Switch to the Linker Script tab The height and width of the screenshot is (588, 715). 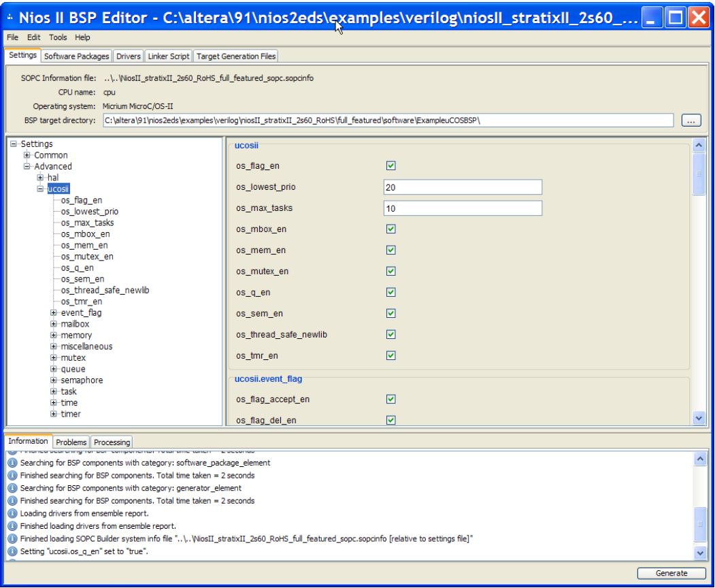click(x=169, y=56)
